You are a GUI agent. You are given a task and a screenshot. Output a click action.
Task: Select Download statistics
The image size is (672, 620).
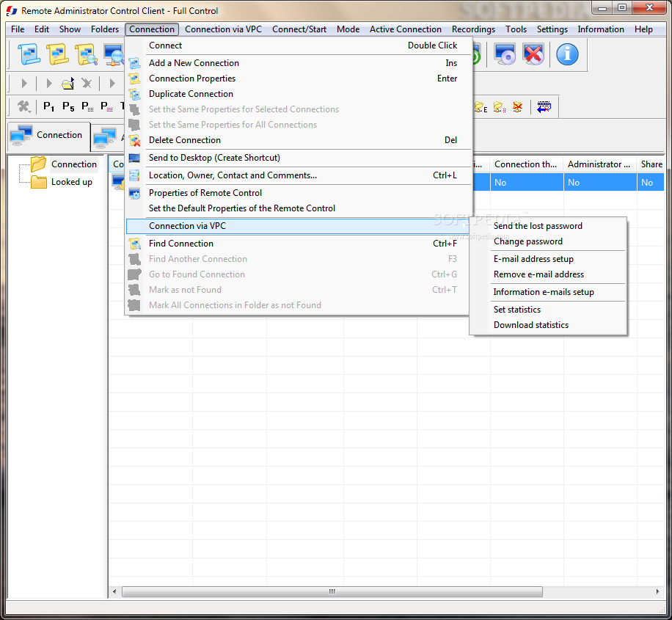tap(548, 325)
